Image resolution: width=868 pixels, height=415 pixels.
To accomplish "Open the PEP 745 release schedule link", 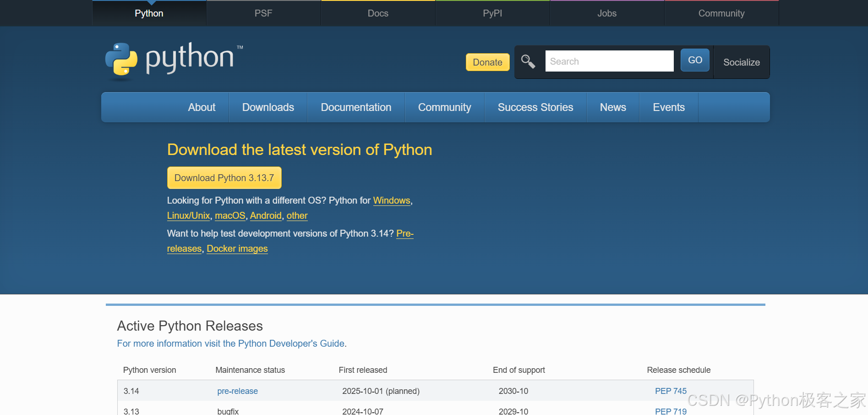I will click(671, 391).
